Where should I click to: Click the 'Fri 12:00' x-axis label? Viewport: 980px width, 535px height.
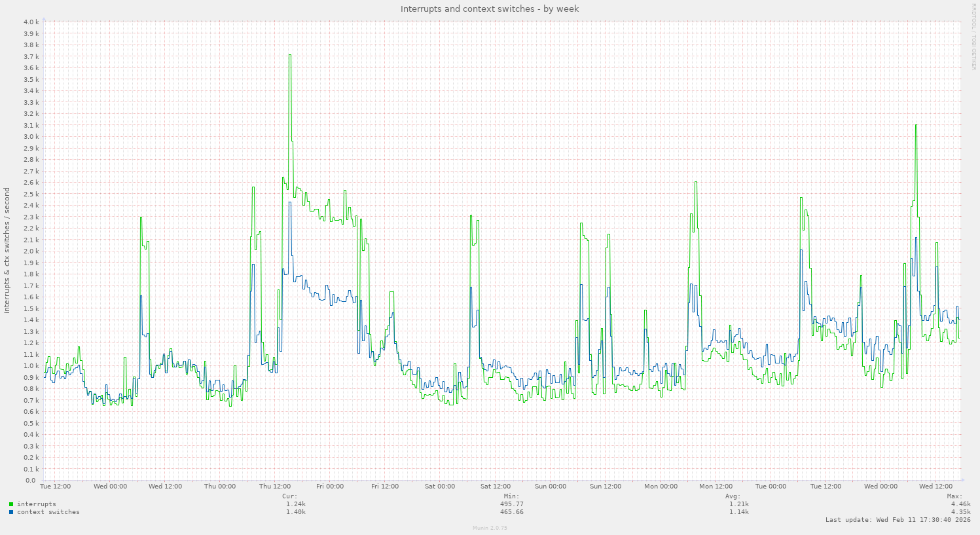click(385, 487)
